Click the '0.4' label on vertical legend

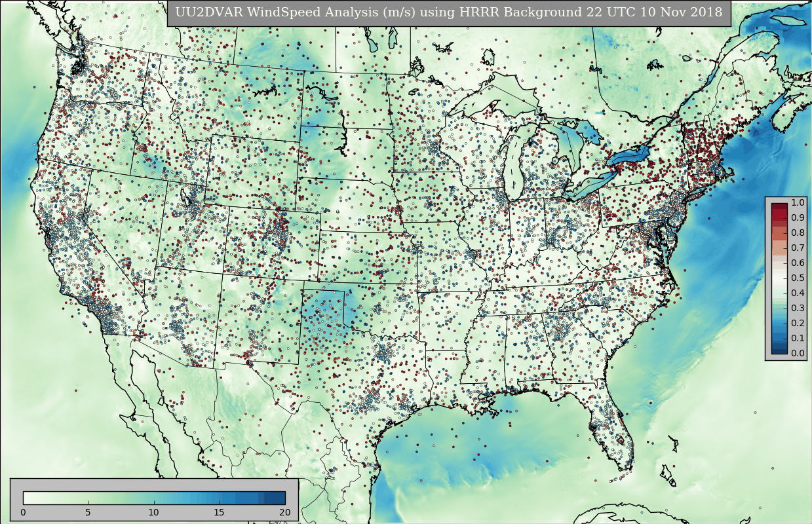click(x=798, y=293)
